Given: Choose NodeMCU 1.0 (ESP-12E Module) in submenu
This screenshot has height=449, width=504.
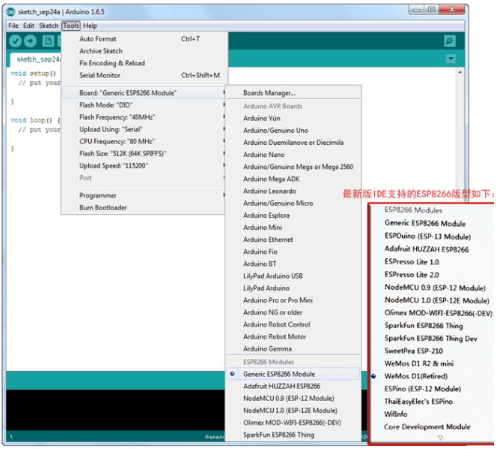Looking at the screenshot, I should [293, 410].
